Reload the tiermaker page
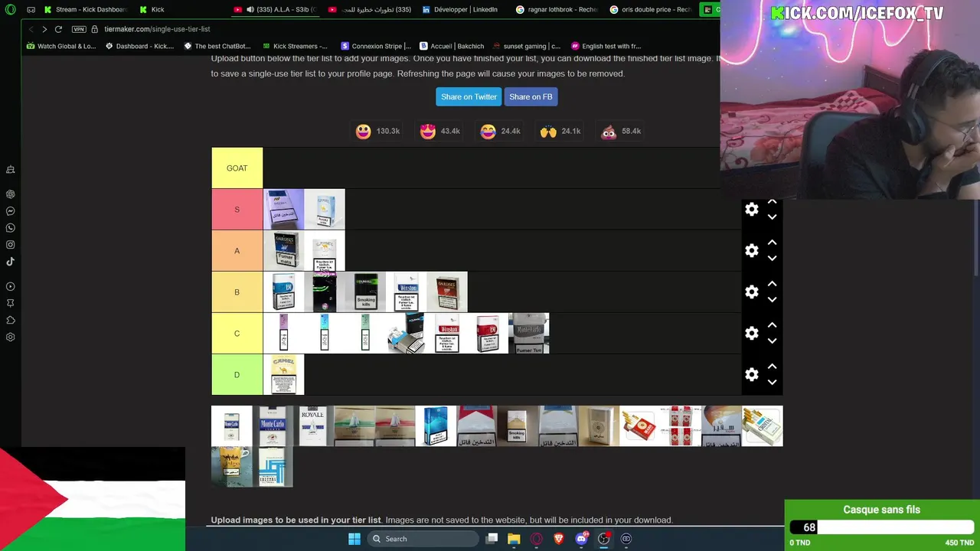The width and height of the screenshot is (980, 551). pos(58,29)
